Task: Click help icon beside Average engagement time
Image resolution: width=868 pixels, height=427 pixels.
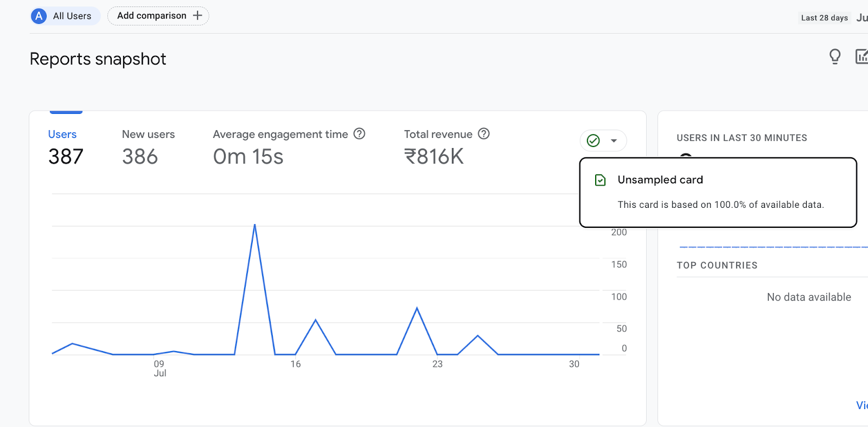Action: pyautogui.click(x=359, y=133)
